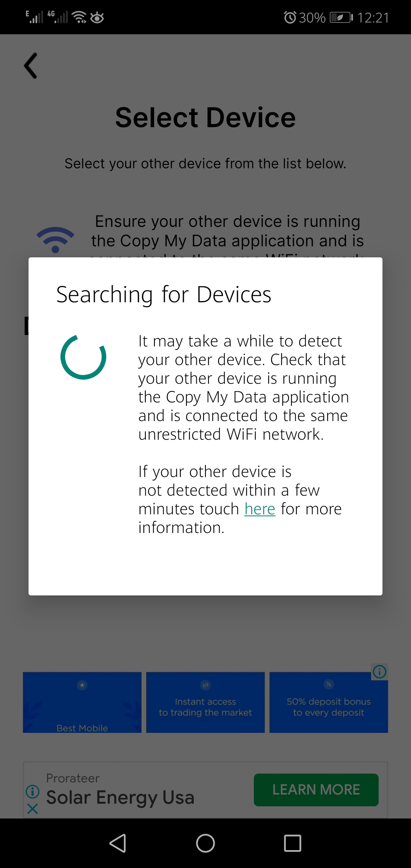
Task: Tap the "Searching for Devices" dialog title
Action: tap(164, 295)
